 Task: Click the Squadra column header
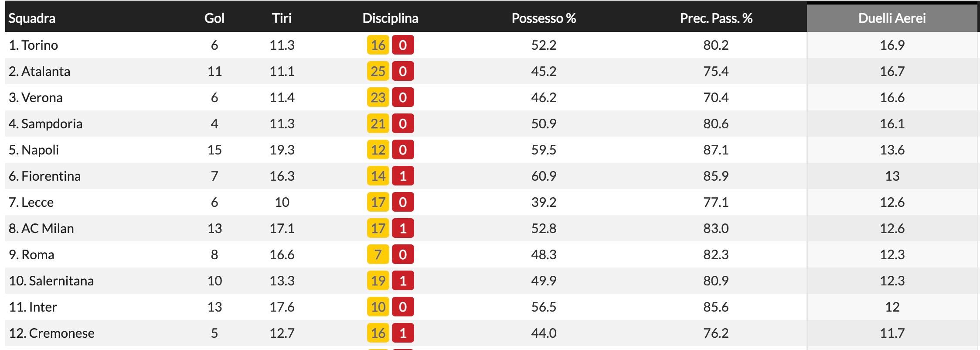[x=32, y=18]
